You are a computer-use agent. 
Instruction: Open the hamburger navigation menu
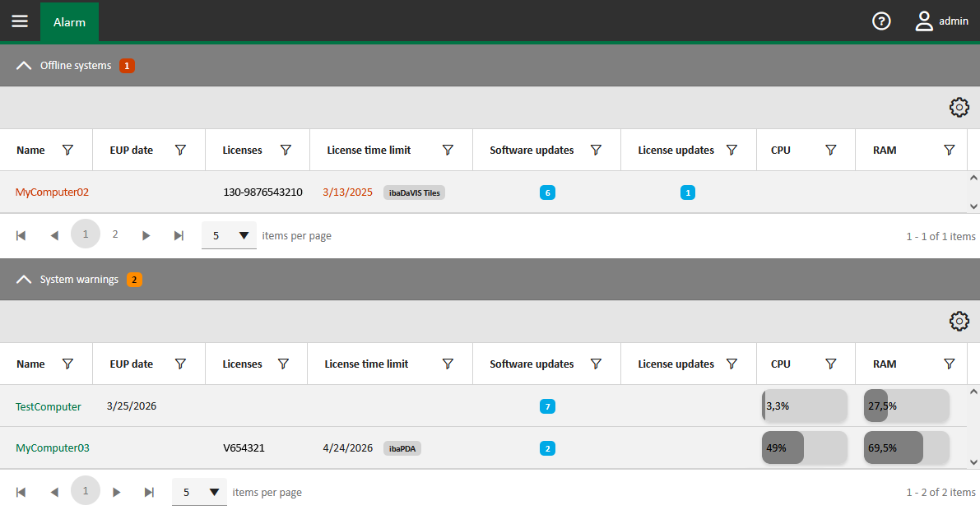point(20,21)
